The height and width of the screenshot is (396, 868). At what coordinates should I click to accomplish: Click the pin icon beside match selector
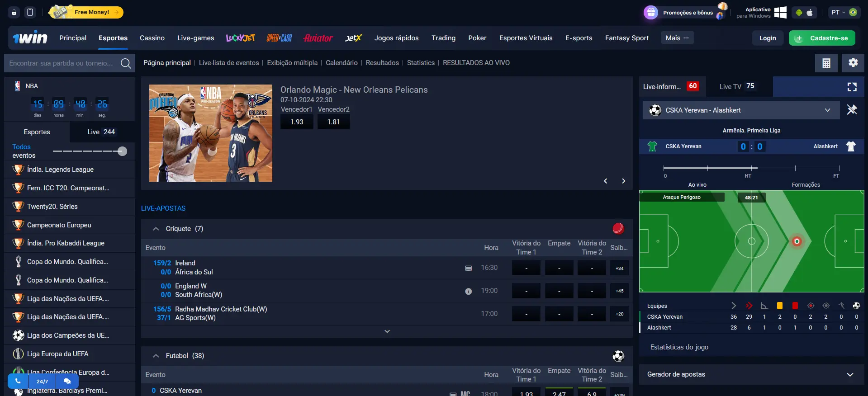pos(852,110)
